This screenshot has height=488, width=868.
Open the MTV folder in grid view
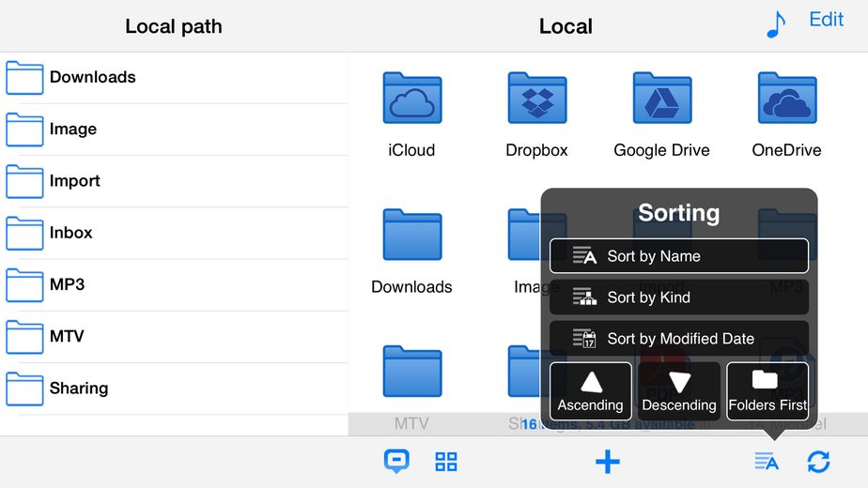pos(411,388)
